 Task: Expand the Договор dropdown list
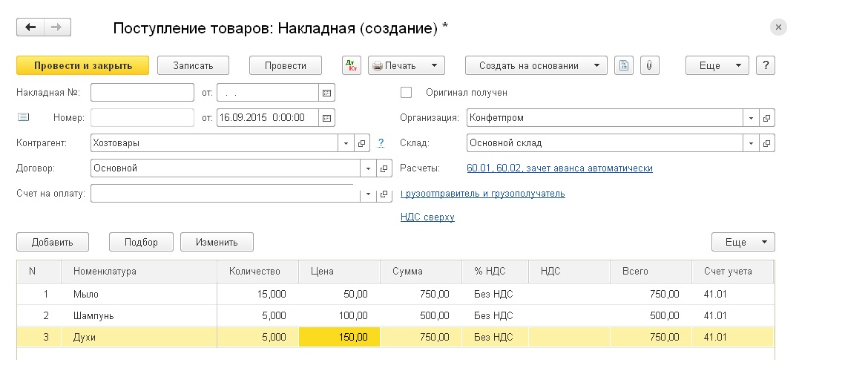[369, 168]
